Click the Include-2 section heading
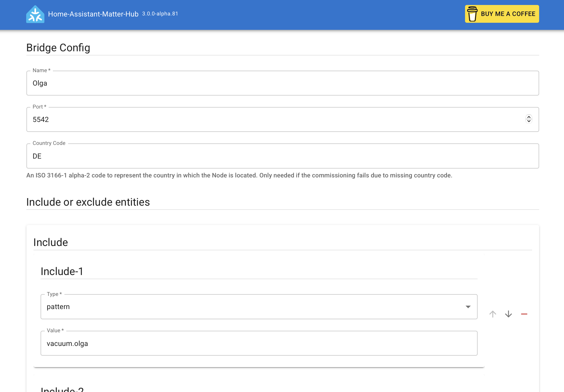 coord(62,389)
